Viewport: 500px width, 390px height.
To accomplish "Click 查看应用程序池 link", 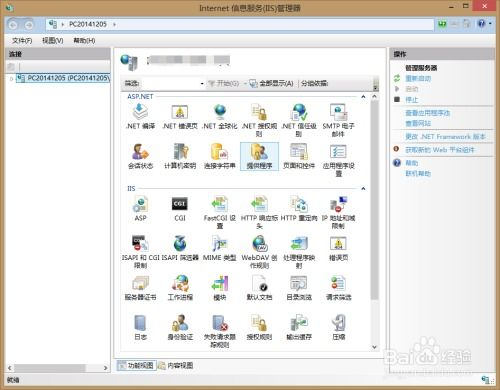I will [x=427, y=113].
